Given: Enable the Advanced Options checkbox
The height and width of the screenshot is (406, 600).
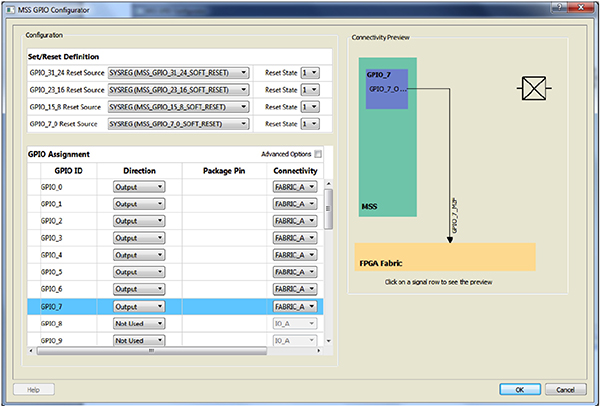Looking at the screenshot, I should [x=318, y=154].
